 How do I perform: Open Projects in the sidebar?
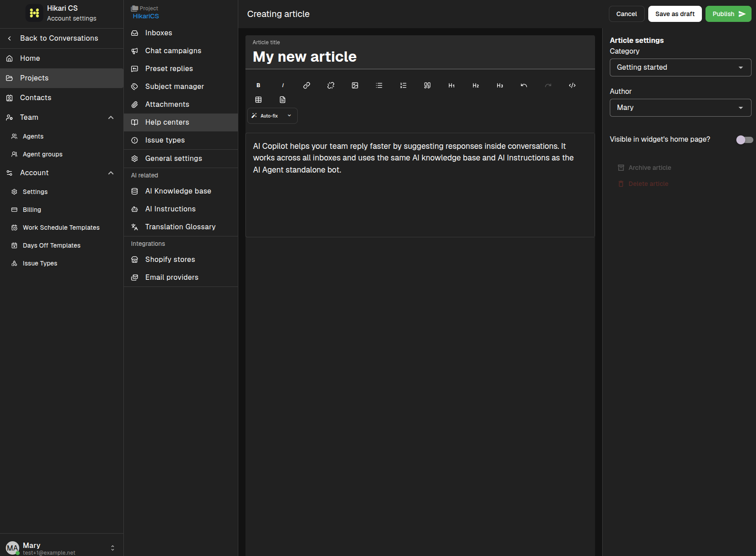pyautogui.click(x=62, y=78)
